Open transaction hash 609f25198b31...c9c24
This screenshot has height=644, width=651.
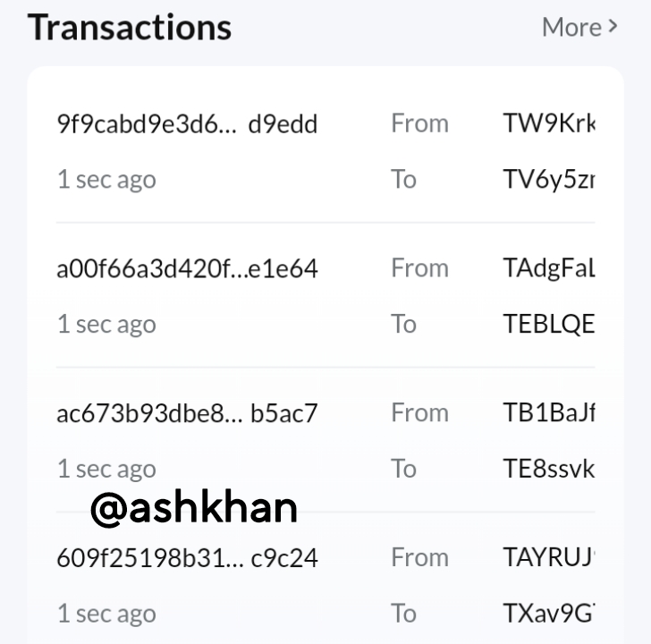[x=187, y=557]
